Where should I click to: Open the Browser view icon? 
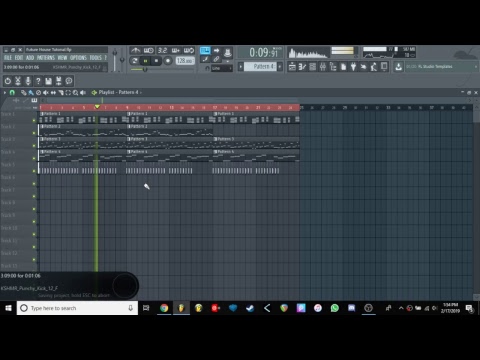click(333, 67)
